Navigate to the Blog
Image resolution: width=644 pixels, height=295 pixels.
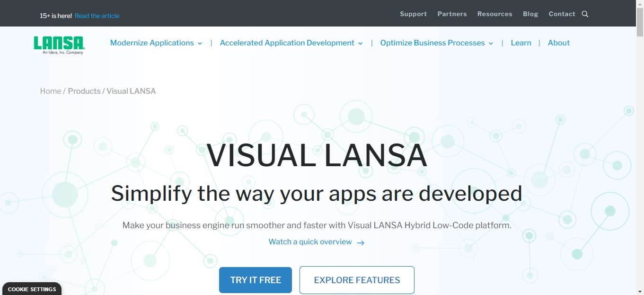click(530, 14)
